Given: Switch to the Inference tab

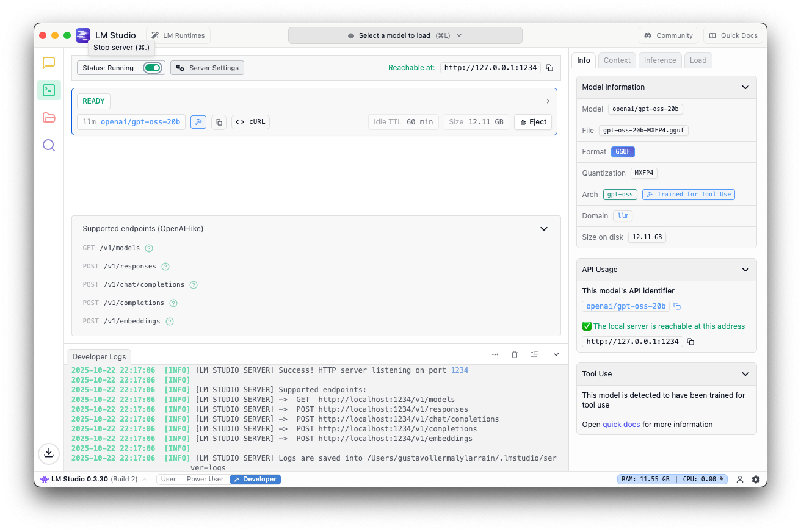Looking at the screenshot, I should (660, 60).
